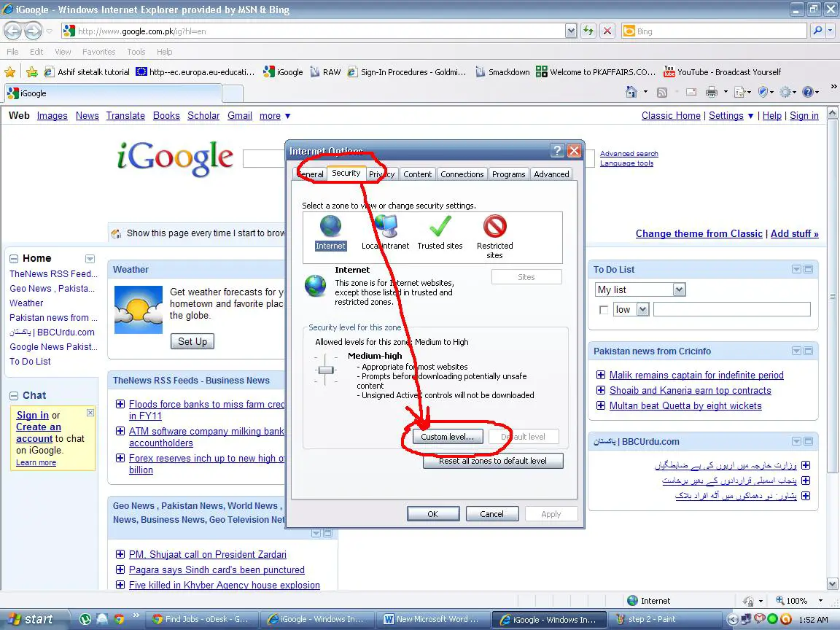
Task: Click the Bing search input box
Action: point(714,31)
